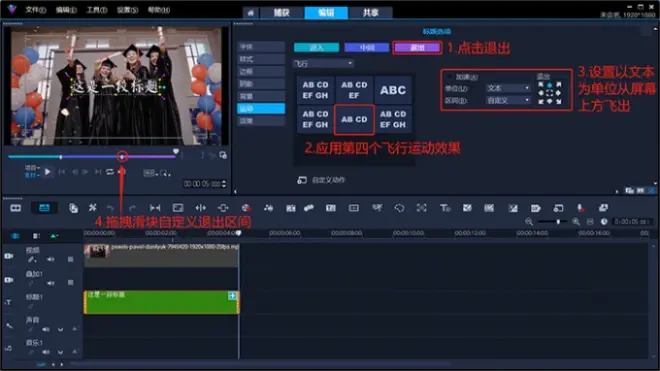Open the 单位 unit dropdown showing 文本
This screenshot has height=371, width=660.
tap(508, 88)
